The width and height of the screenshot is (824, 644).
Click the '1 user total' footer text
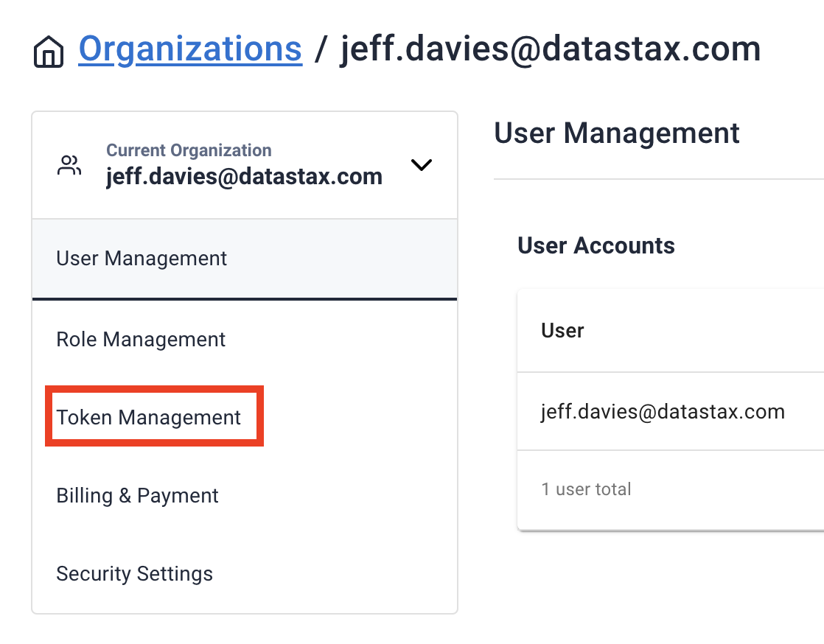coord(586,489)
